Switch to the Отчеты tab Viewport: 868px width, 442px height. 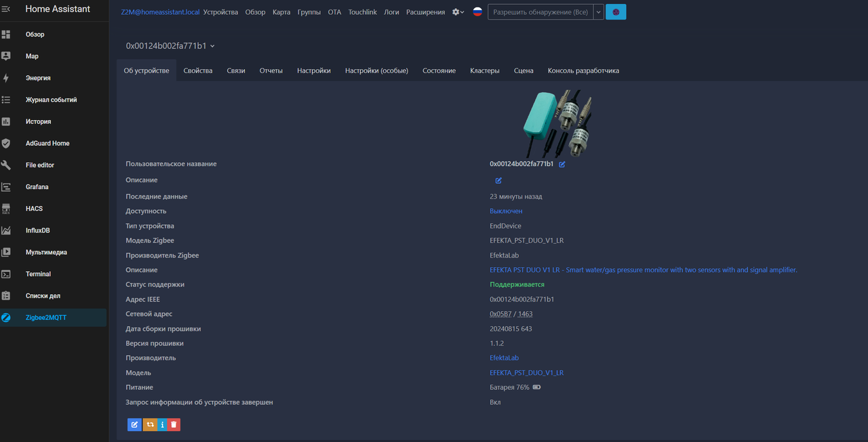(271, 71)
